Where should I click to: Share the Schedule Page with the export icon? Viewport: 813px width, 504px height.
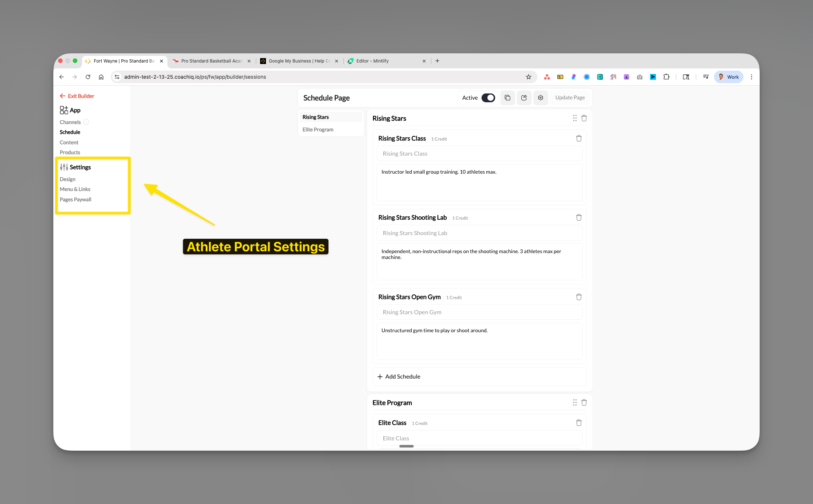[524, 97]
